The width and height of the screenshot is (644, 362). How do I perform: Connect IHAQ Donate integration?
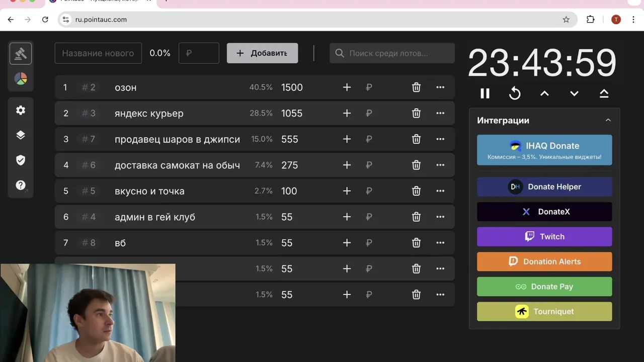point(544,150)
